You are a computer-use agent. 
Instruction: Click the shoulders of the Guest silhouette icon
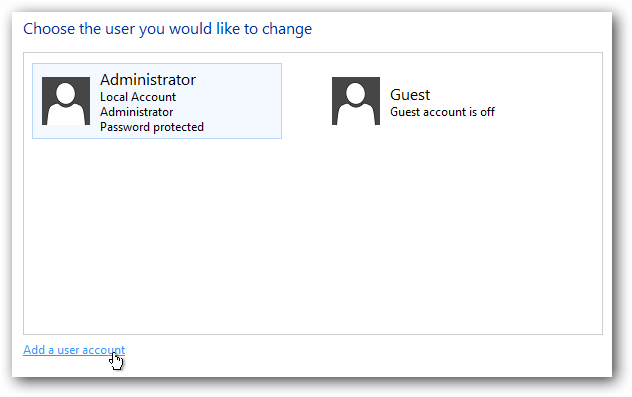coord(356,115)
